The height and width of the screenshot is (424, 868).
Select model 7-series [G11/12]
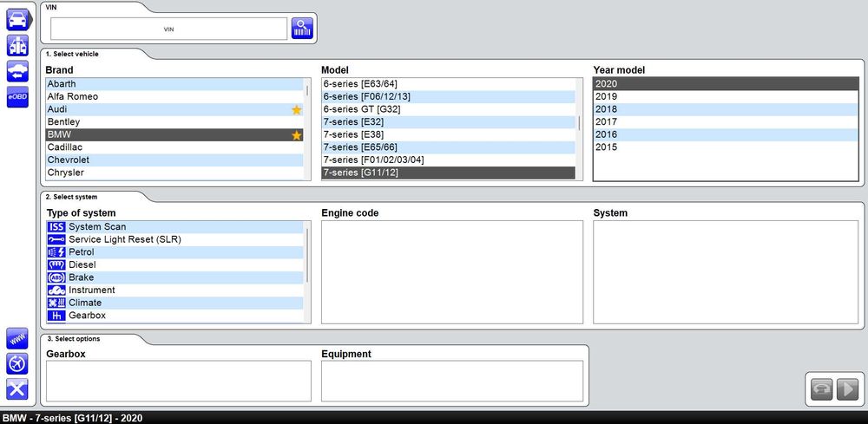pyautogui.click(x=449, y=173)
